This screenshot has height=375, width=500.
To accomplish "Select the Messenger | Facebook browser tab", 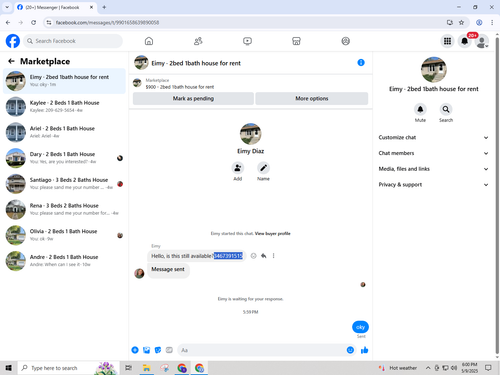I will tap(52, 7).
